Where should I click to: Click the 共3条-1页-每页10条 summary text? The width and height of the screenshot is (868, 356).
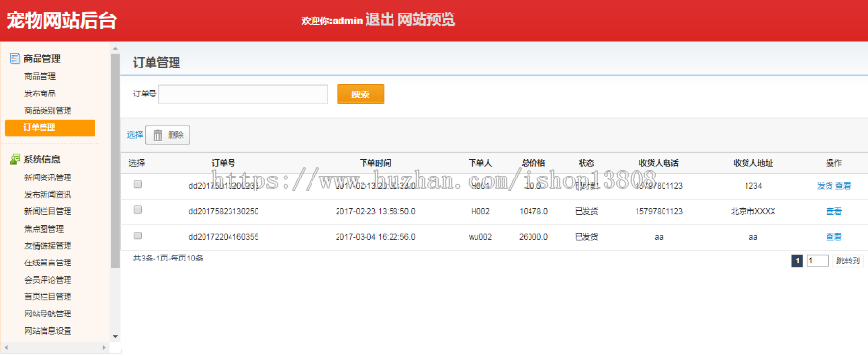click(x=168, y=258)
